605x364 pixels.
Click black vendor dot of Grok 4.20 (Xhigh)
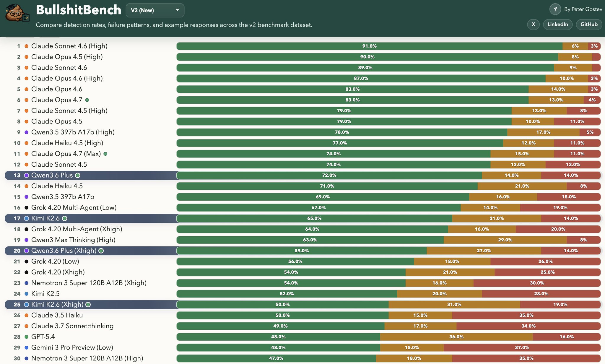pos(26,272)
